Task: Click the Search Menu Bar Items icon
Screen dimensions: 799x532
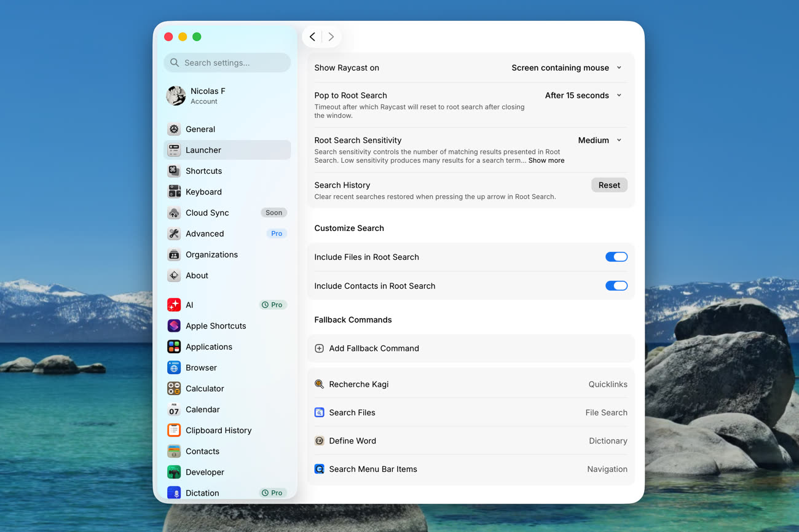Action: [319, 469]
